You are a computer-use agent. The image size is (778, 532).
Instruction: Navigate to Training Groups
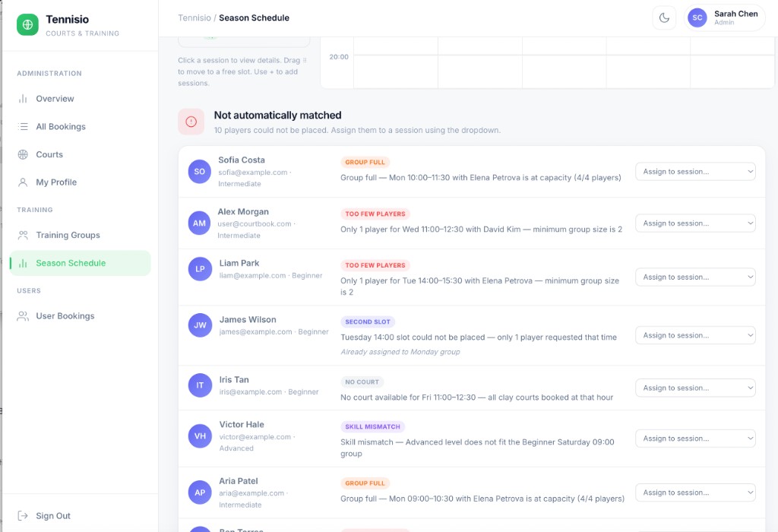(x=80, y=236)
